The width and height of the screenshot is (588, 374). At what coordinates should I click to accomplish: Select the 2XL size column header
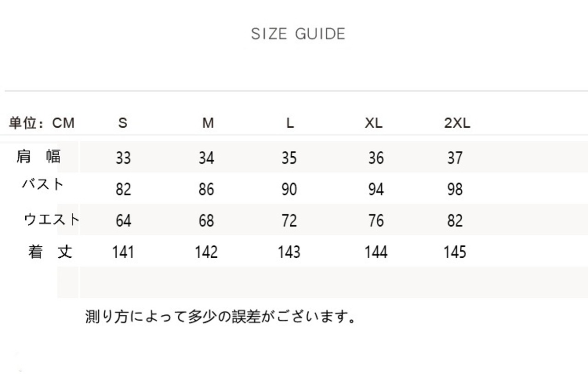pos(457,123)
